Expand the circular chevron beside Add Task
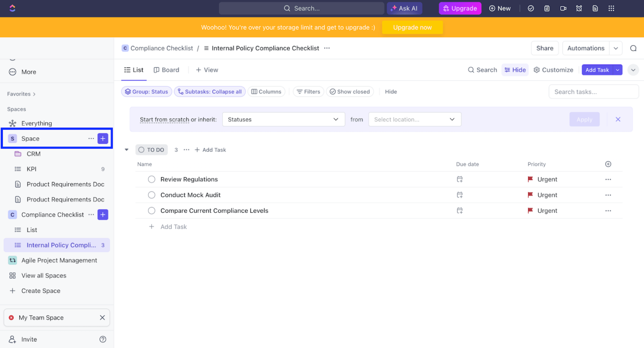This screenshot has height=348, width=644. tap(633, 70)
